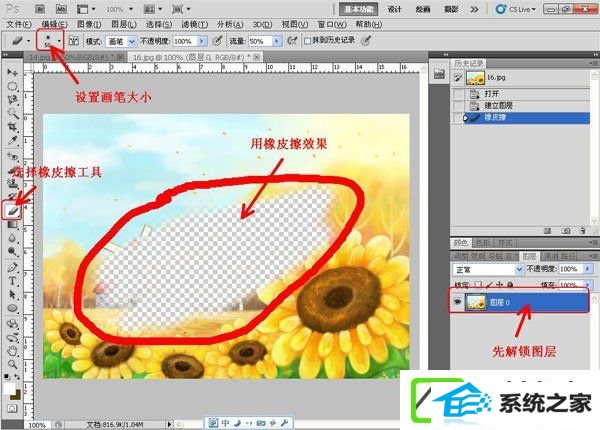Open 不透明度 slider arrow in options bar
The image size is (600, 430).
click(202, 41)
